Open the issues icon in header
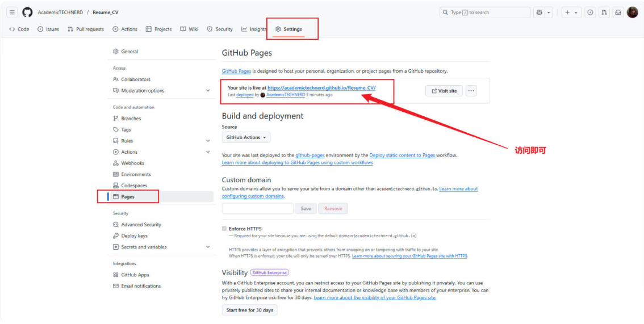 590,12
